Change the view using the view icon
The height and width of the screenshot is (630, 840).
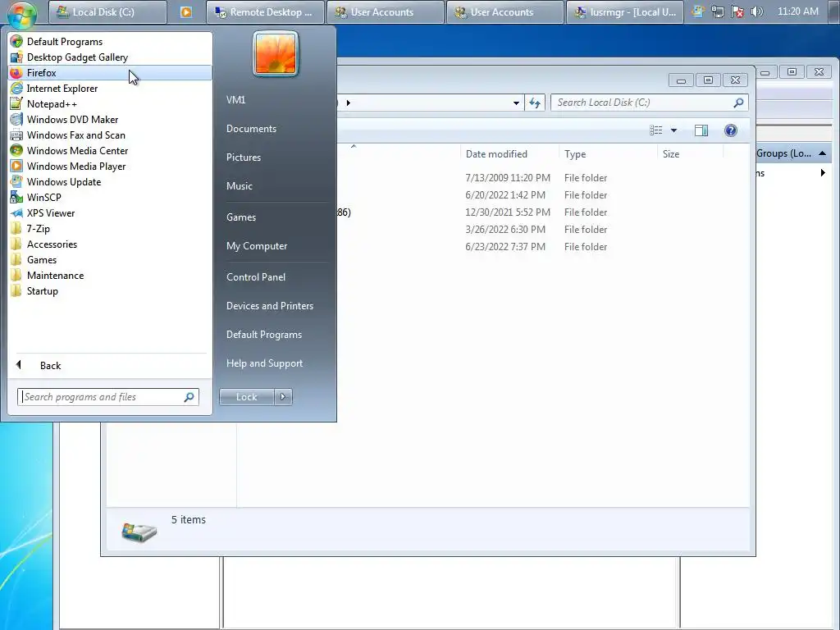[x=655, y=130]
